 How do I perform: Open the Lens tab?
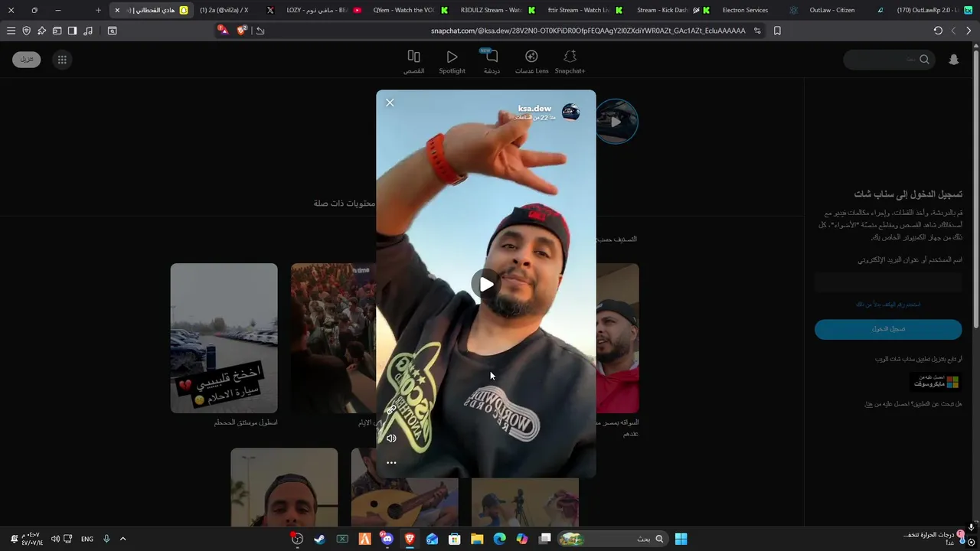pyautogui.click(x=531, y=61)
